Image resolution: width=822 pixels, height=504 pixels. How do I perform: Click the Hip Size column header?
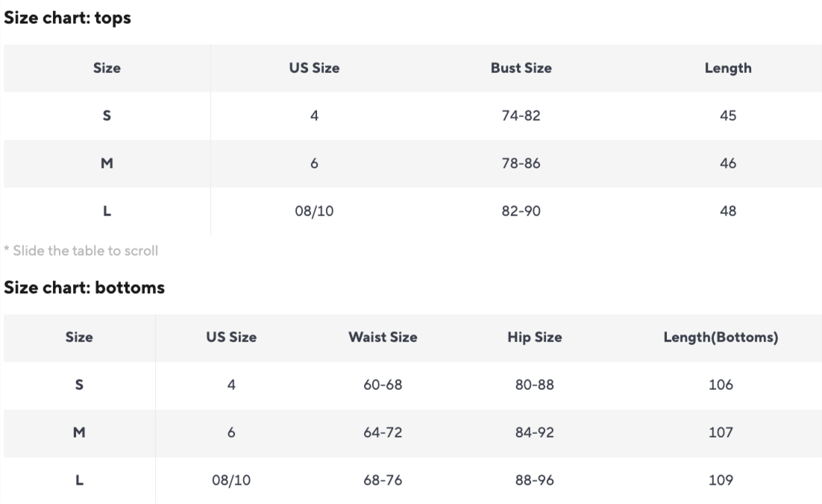pyautogui.click(x=534, y=337)
